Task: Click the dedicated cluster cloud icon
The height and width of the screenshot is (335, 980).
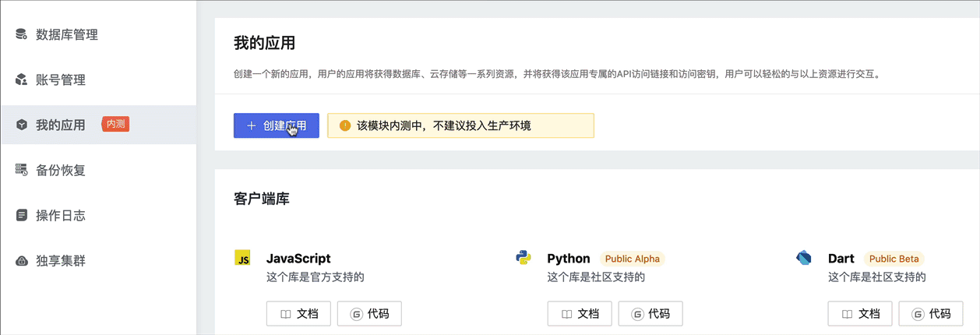Action: tap(22, 260)
